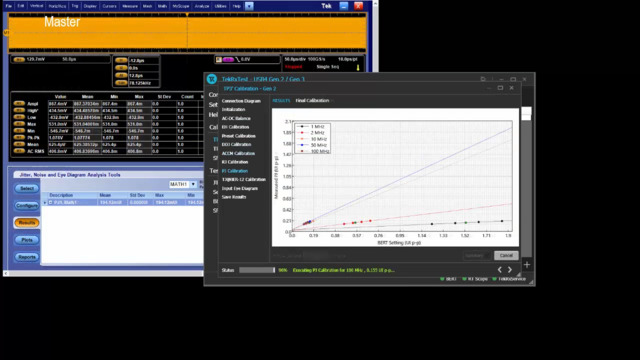Click the TekRxTest logo icon
Screen dimensions: 640x360
pyautogui.click(x=211, y=79)
